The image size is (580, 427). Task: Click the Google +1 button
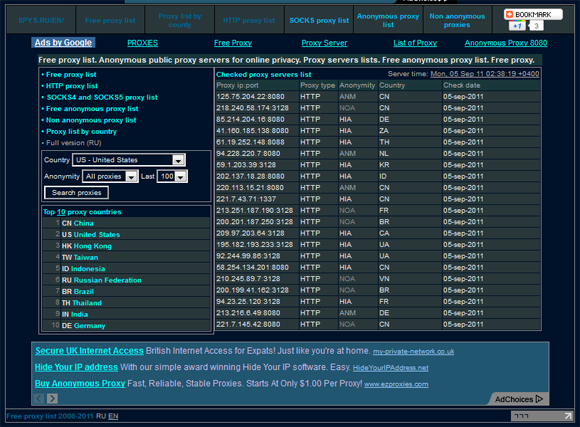click(x=517, y=26)
